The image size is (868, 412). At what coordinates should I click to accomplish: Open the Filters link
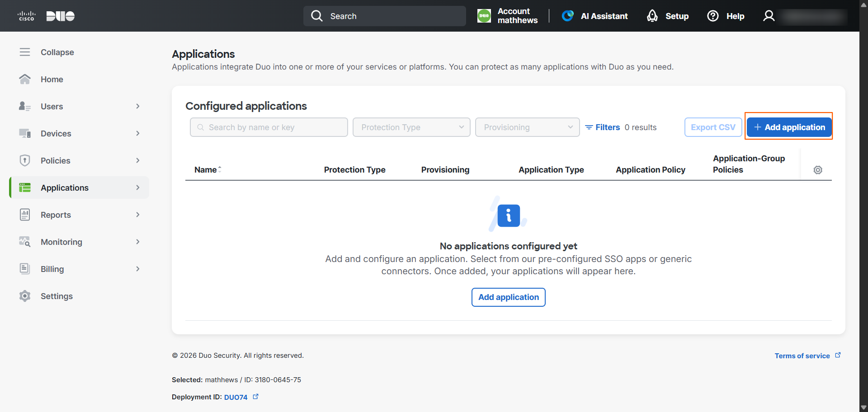[x=603, y=127]
